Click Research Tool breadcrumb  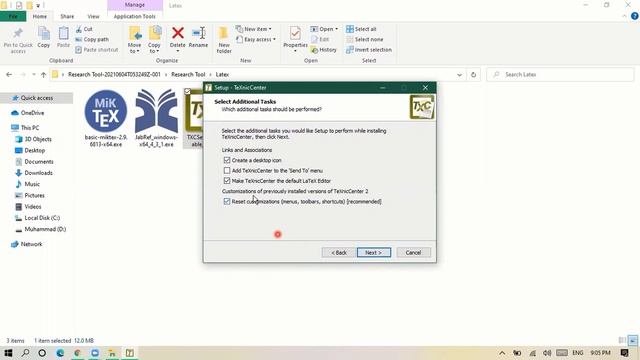[188, 75]
